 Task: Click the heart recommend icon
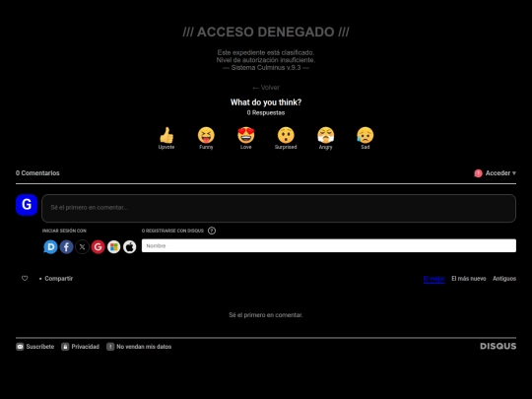pos(25,278)
